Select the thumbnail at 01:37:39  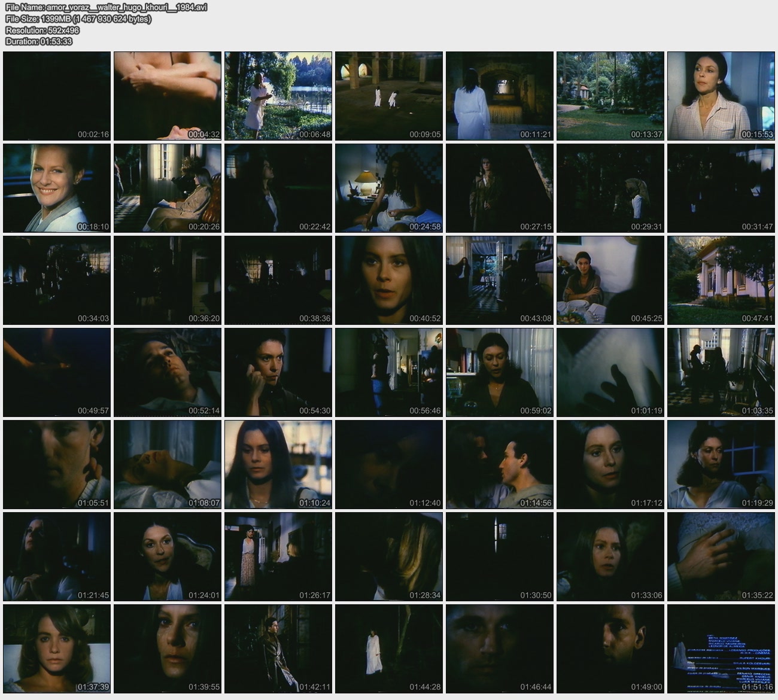click(x=57, y=649)
